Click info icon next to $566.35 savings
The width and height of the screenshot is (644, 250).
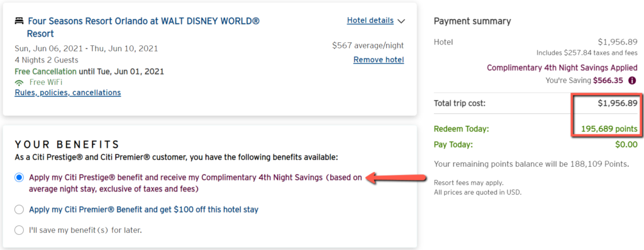(x=633, y=81)
